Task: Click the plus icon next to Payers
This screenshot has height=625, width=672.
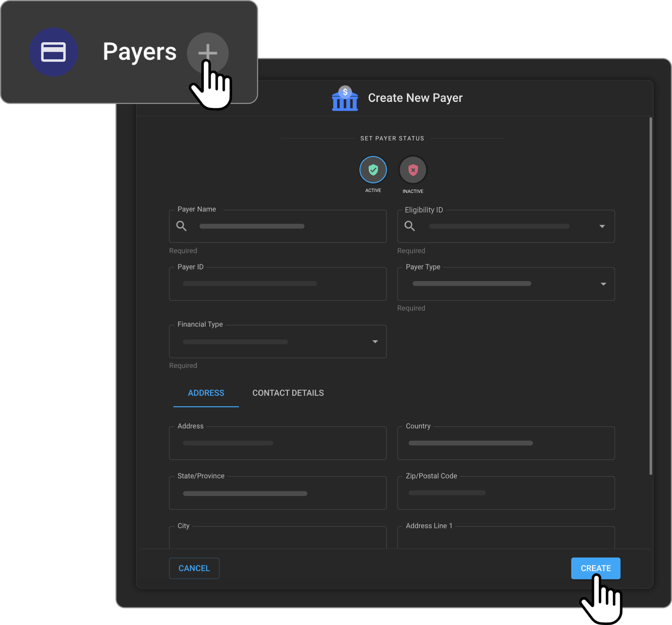Action: (x=207, y=53)
